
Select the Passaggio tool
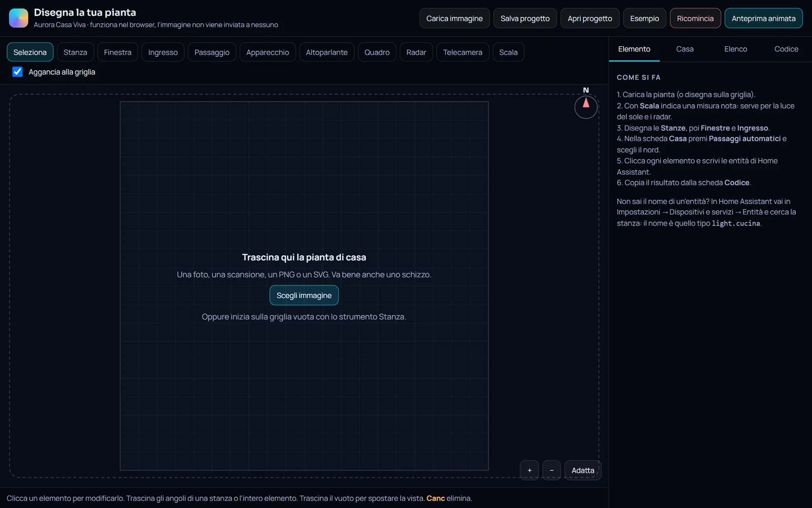[x=212, y=52]
